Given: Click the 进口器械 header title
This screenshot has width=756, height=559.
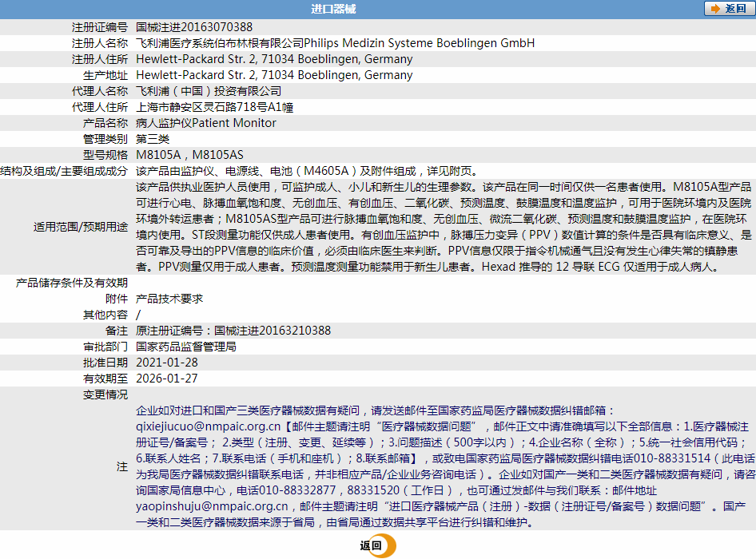Looking at the screenshot, I should pyautogui.click(x=333, y=9).
